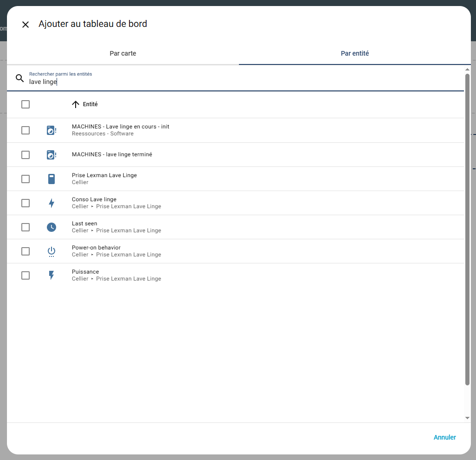476x460 pixels.
Task: Click the power icon for Power-on behavior
Action: point(51,251)
